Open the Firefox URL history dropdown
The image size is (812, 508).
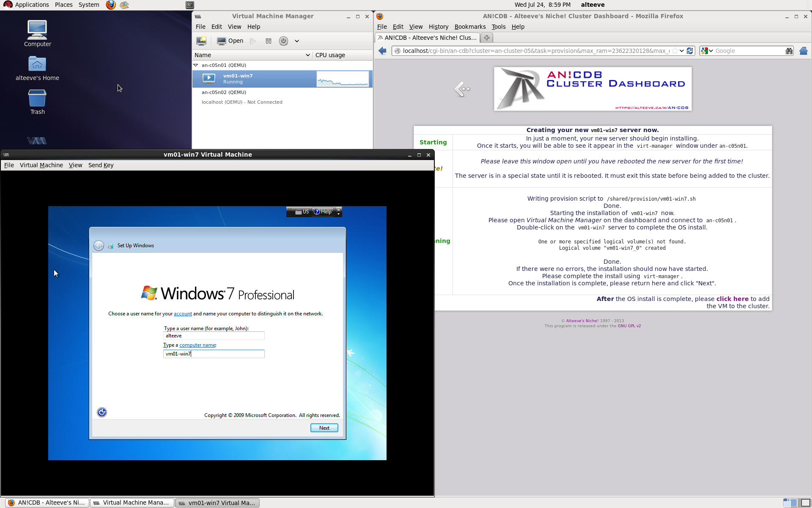tap(682, 51)
